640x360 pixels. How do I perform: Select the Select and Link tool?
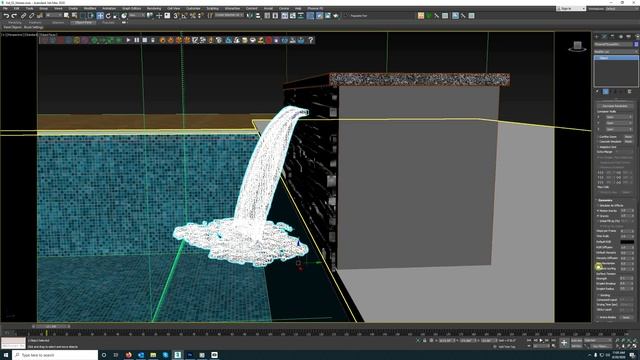[x=23, y=16]
